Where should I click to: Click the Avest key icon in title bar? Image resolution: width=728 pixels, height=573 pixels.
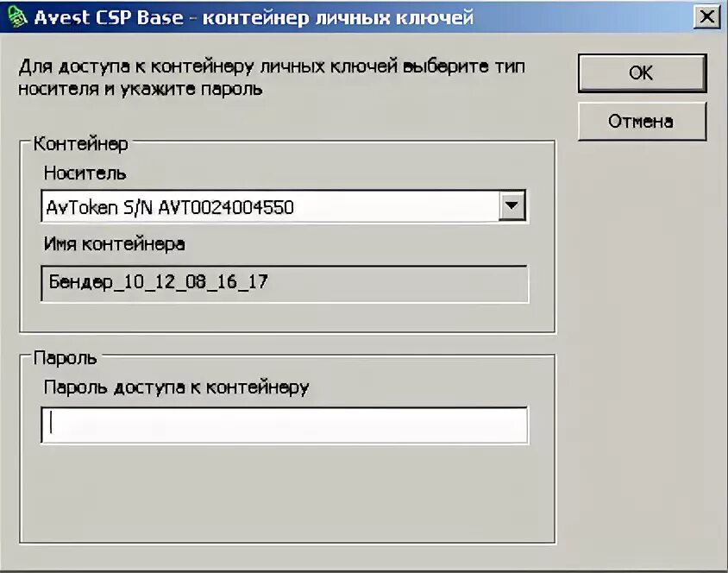pyautogui.click(x=16, y=16)
